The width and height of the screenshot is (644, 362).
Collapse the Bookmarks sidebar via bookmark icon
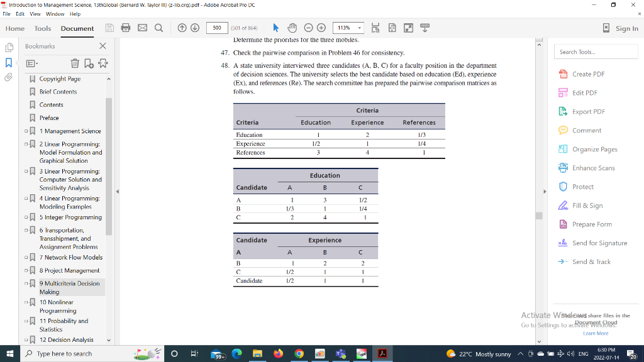click(9, 62)
